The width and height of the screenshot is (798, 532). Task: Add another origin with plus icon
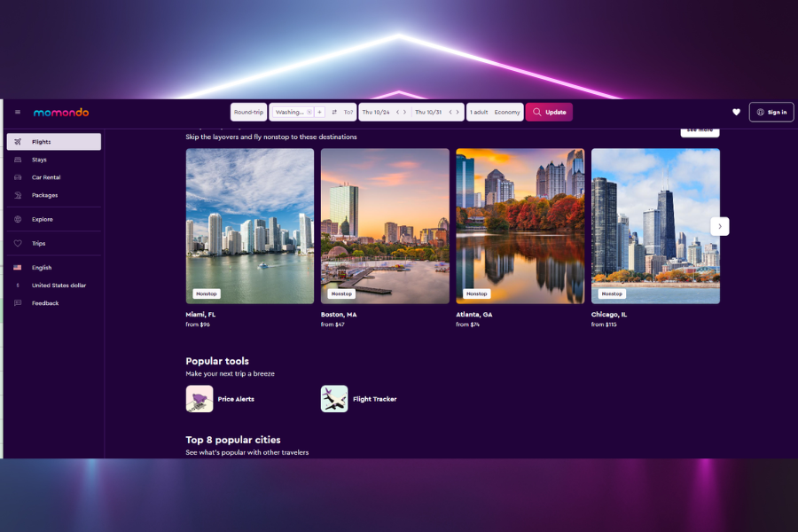(x=320, y=113)
